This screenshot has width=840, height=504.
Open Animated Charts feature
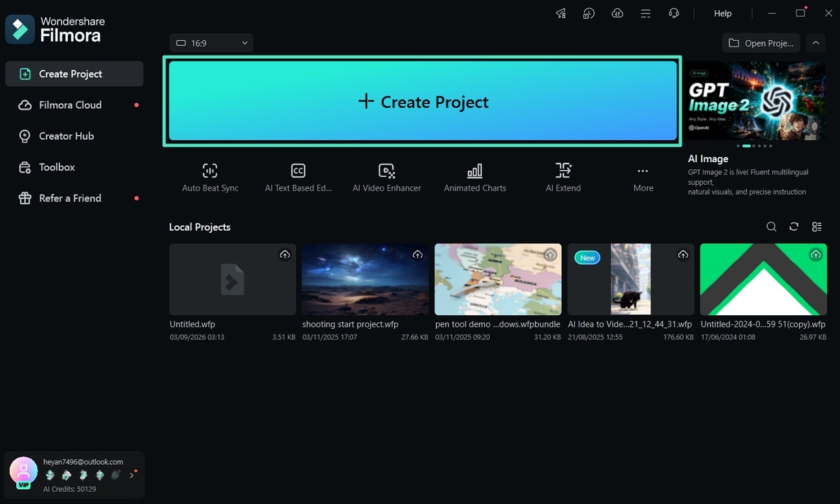point(475,178)
